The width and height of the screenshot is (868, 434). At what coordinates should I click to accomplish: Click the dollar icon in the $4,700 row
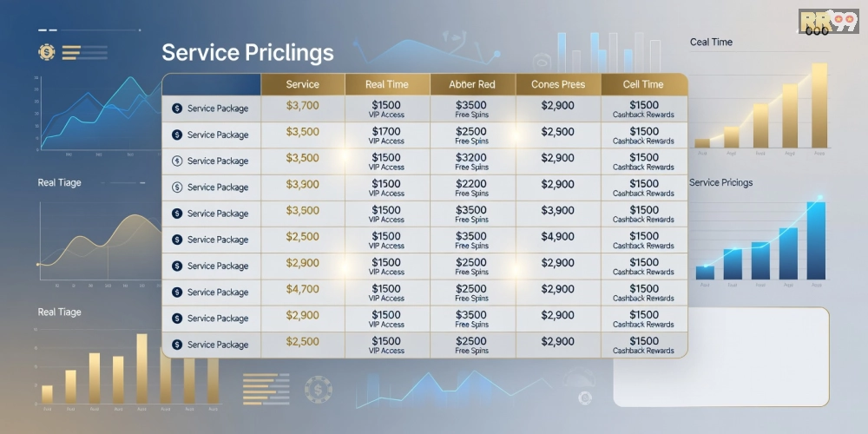(177, 293)
